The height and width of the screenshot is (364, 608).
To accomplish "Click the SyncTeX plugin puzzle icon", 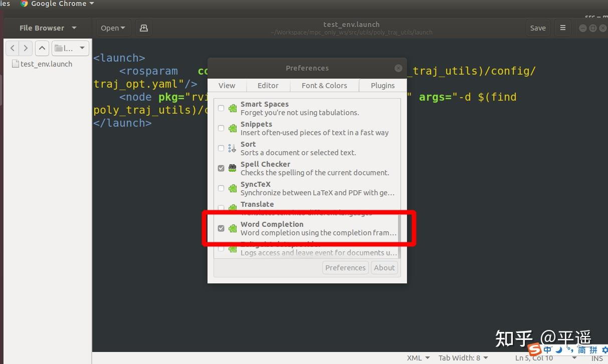I will 233,188.
